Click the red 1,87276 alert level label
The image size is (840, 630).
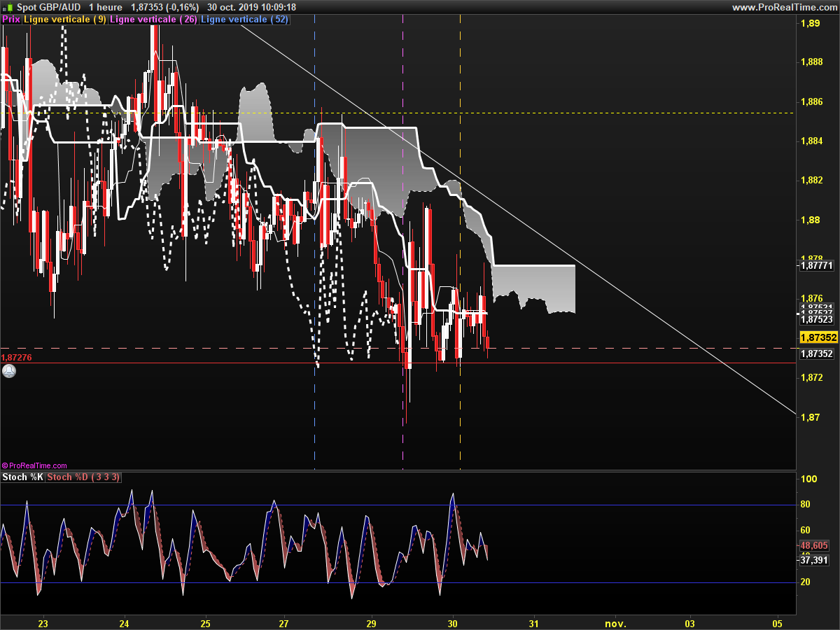click(x=16, y=358)
